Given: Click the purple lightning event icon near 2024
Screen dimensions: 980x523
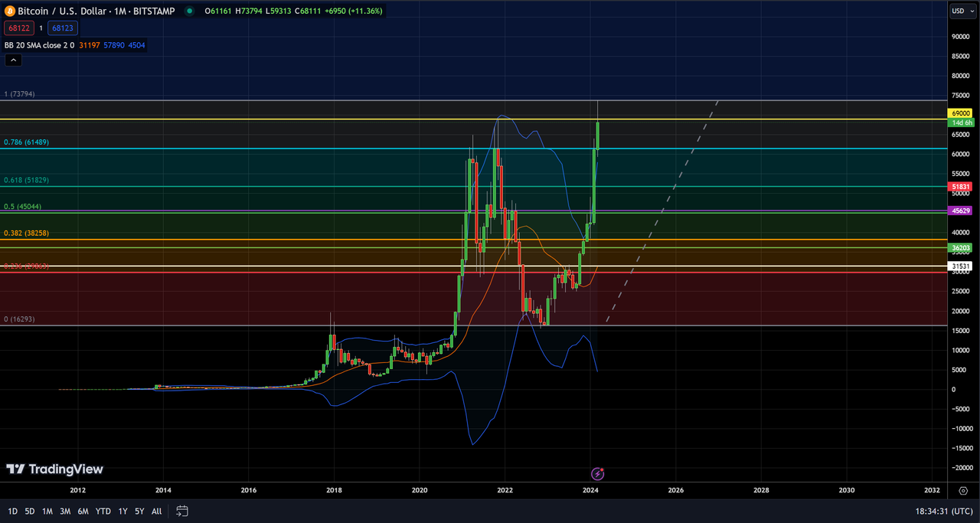Looking at the screenshot, I should tap(599, 474).
